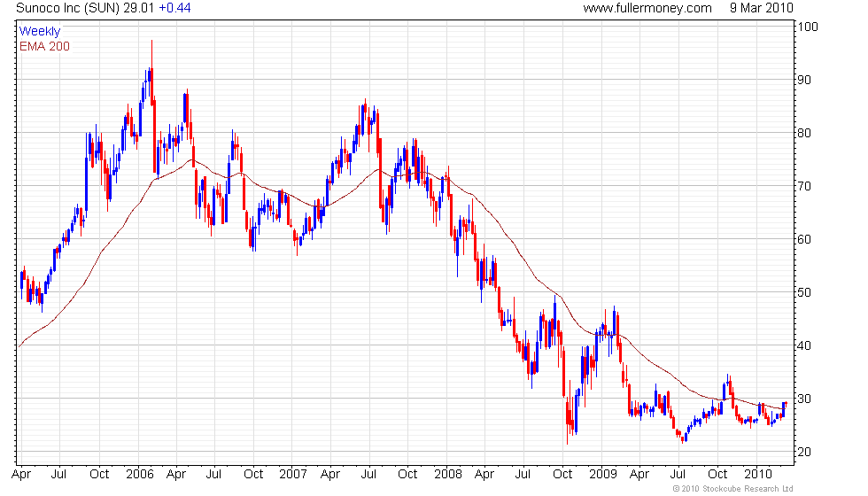Image resolution: width=868 pixels, height=496 pixels.
Task: Click the latest candle at the chart's right edge
Action: (787, 404)
